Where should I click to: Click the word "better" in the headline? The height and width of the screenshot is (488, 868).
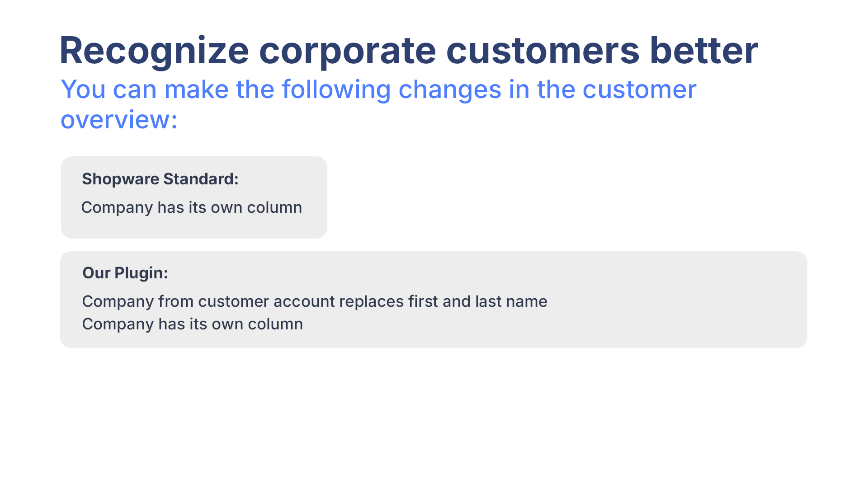coord(704,51)
